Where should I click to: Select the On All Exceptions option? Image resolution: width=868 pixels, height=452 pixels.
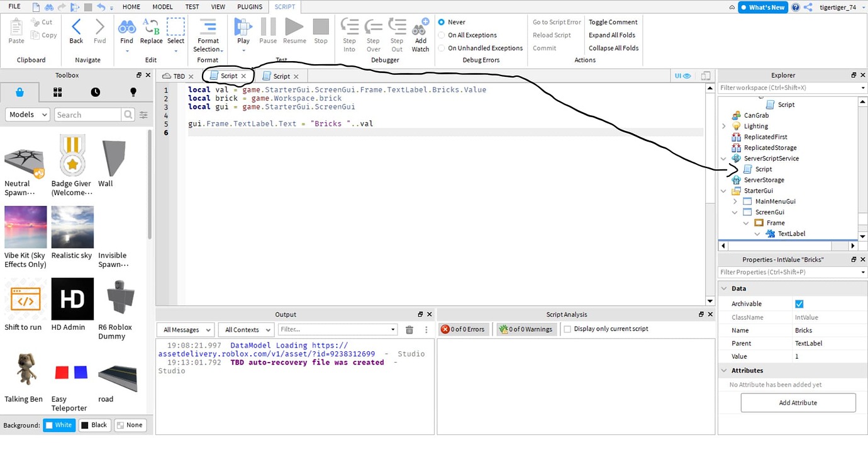pyautogui.click(x=442, y=35)
